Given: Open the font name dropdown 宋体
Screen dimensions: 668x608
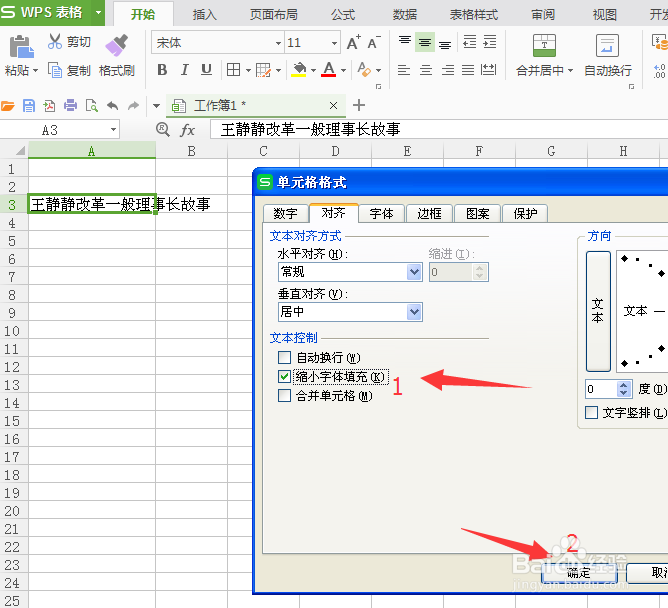Looking at the screenshot, I should pos(278,43).
